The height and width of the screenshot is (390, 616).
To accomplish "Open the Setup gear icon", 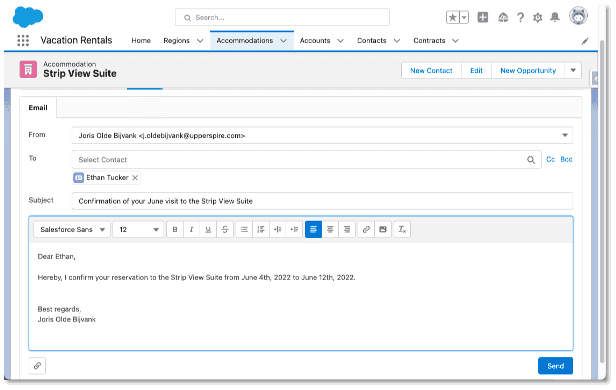I will point(537,17).
